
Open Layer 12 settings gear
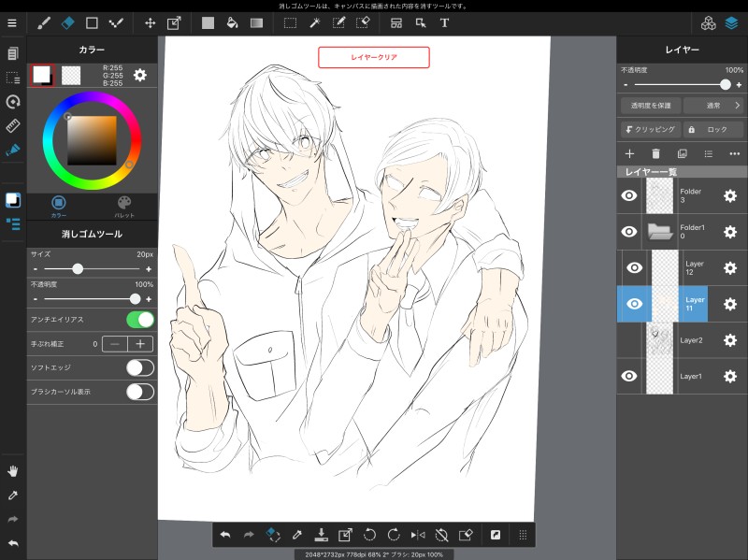(730, 267)
